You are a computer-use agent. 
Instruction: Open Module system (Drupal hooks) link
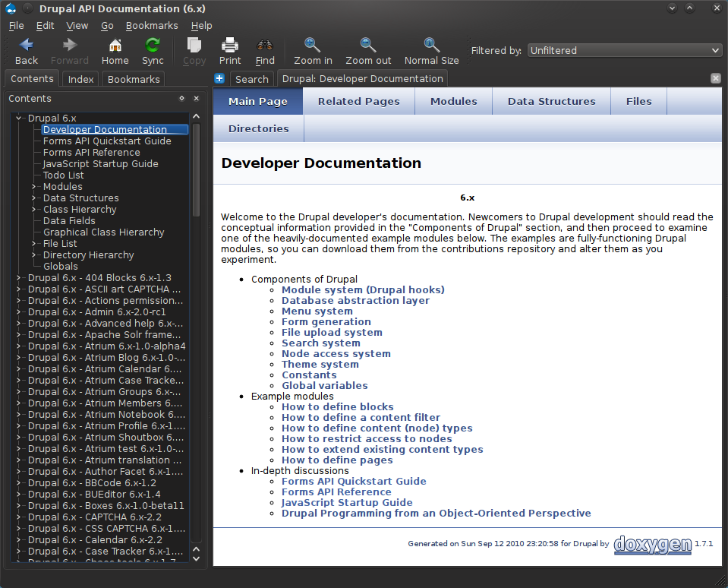[x=363, y=289]
